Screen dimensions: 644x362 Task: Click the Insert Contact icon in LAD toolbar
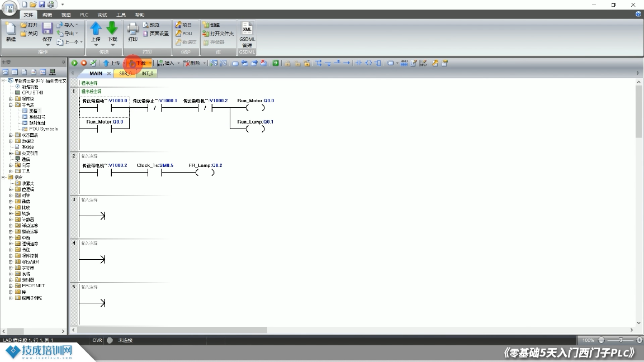[x=358, y=63]
